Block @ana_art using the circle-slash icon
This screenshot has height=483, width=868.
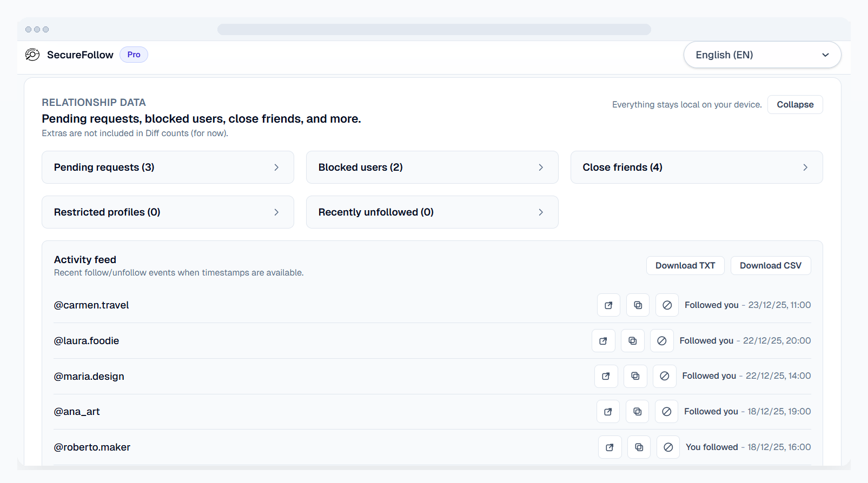point(666,412)
